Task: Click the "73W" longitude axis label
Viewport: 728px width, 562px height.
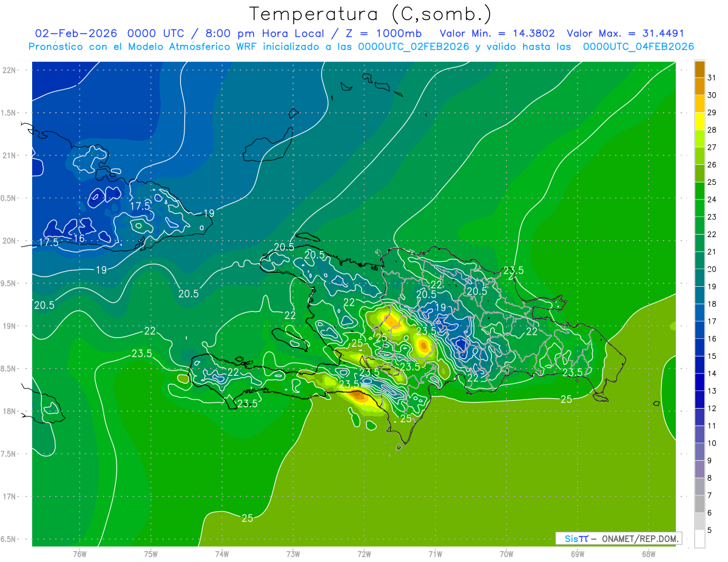Action: tap(293, 554)
